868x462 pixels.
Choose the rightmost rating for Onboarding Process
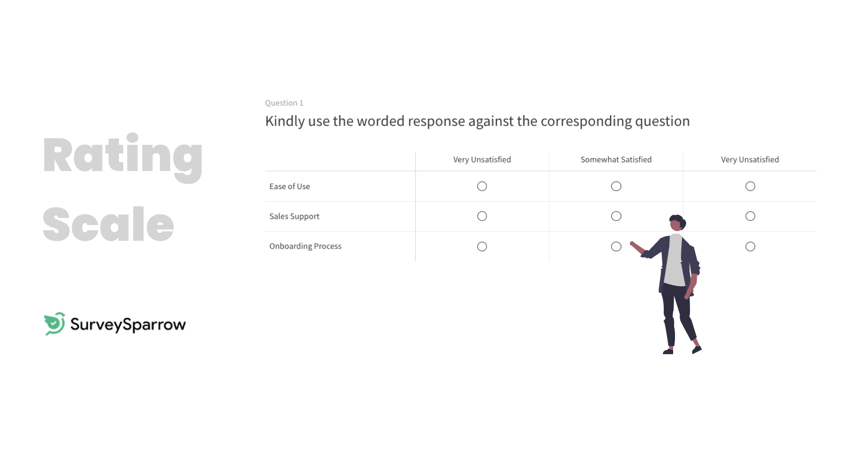750,246
